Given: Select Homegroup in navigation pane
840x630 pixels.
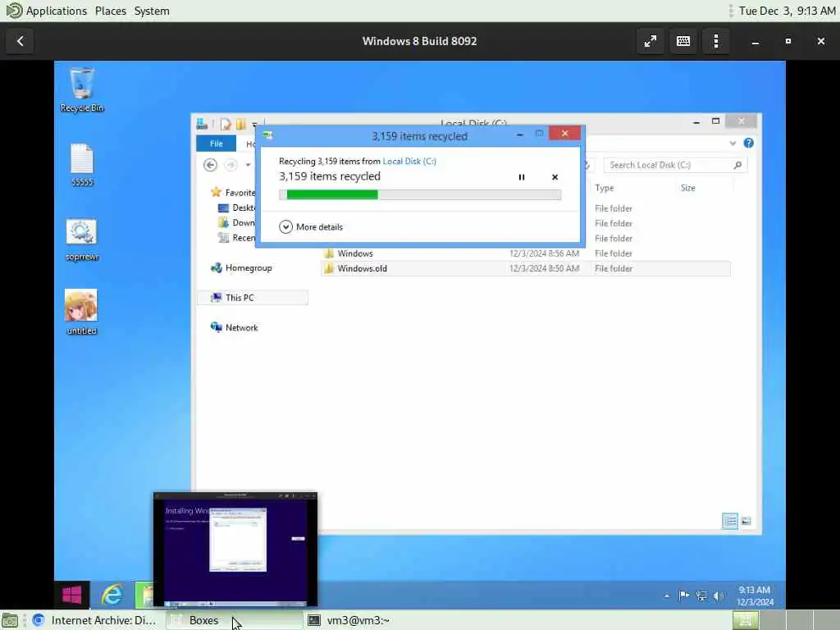Looking at the screenshot, I should point(241,268).
